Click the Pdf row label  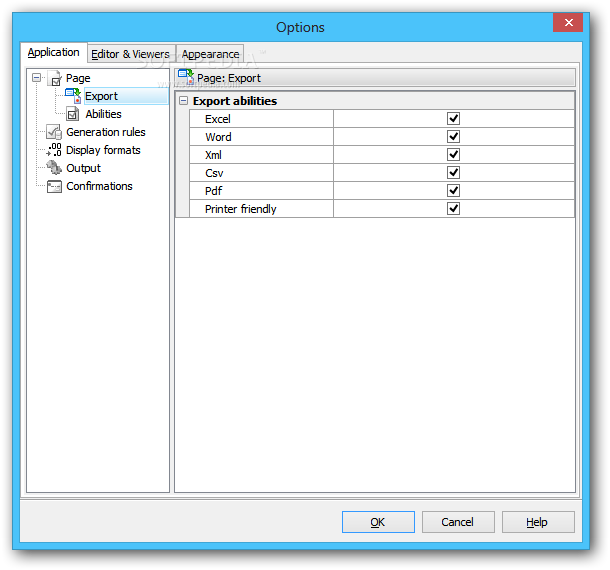coord(214,191)
